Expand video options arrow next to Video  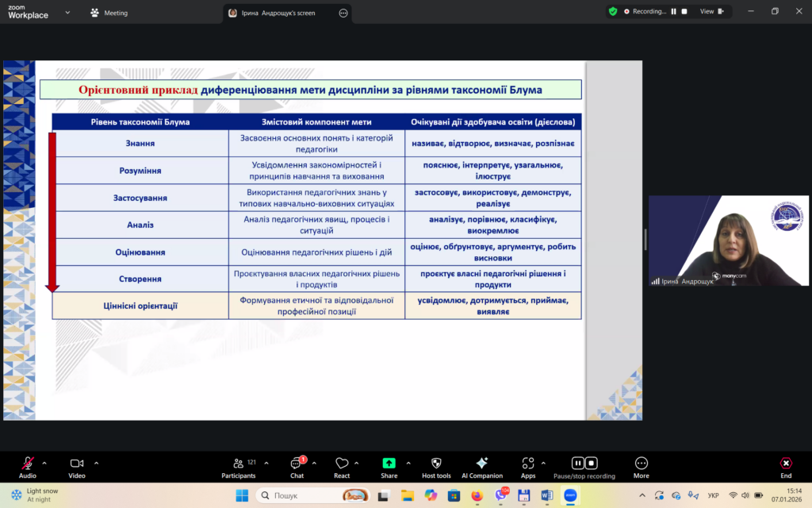point(96,463)
